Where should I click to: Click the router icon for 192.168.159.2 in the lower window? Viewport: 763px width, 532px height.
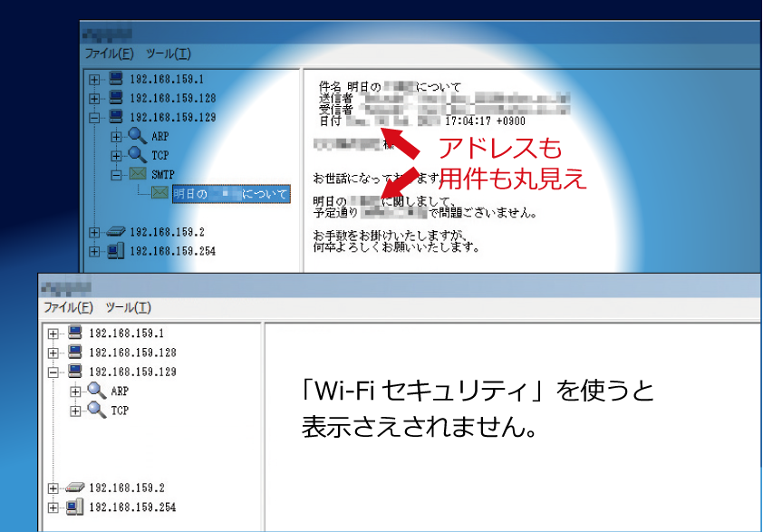click(x=75, y=488)
